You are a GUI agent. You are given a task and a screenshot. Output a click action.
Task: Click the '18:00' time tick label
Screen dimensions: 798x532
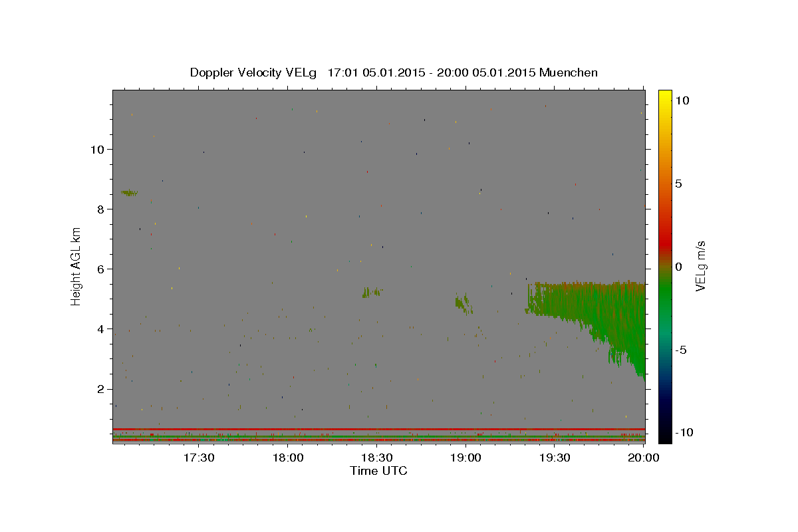pos(288,458)
